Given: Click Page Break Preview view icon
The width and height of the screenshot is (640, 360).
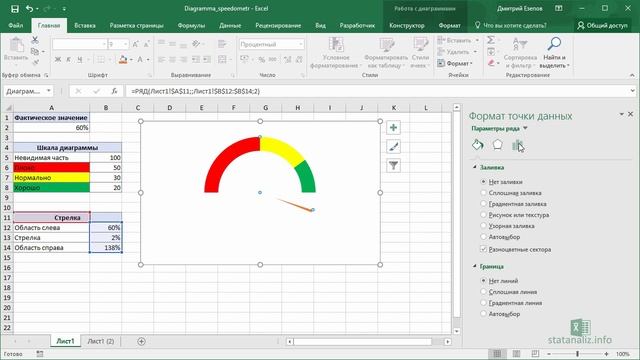Looking at the screenshot, I should 535,353.
